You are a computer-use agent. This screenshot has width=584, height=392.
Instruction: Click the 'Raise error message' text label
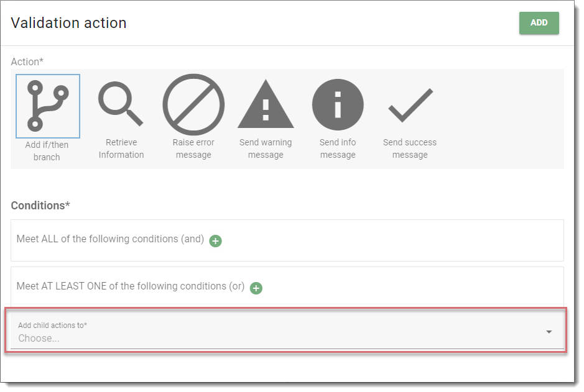[193, 148]
